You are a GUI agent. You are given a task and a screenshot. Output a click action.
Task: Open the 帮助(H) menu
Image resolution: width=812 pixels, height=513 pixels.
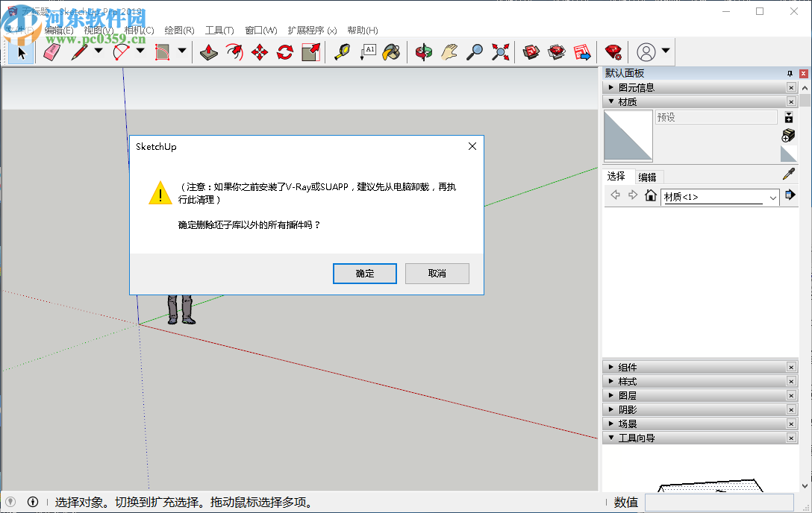(x=363, y=30)
